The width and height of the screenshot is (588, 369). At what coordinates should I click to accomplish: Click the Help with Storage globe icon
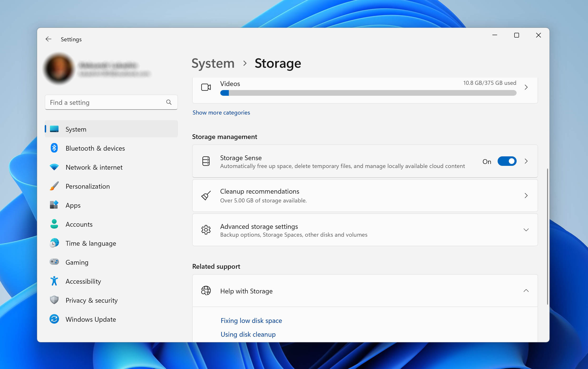tap(206, 291)
